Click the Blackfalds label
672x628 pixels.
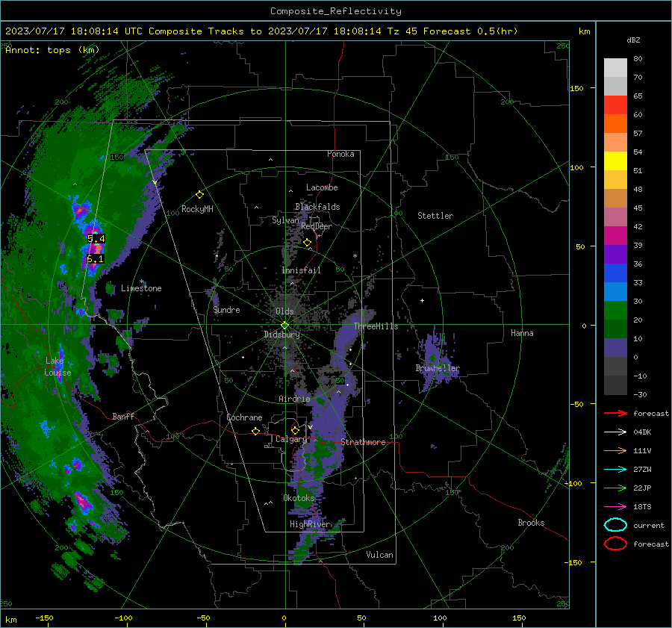[x=317, y=207]
